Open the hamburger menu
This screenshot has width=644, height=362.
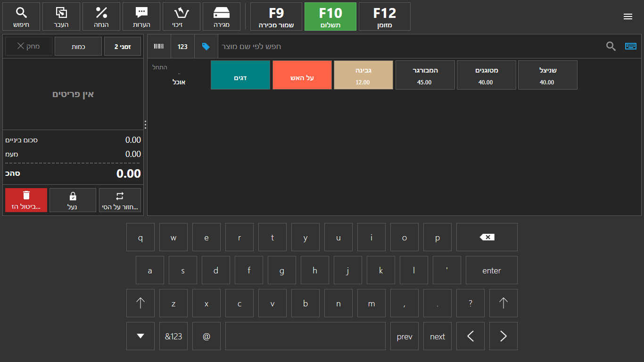(627, 16)
